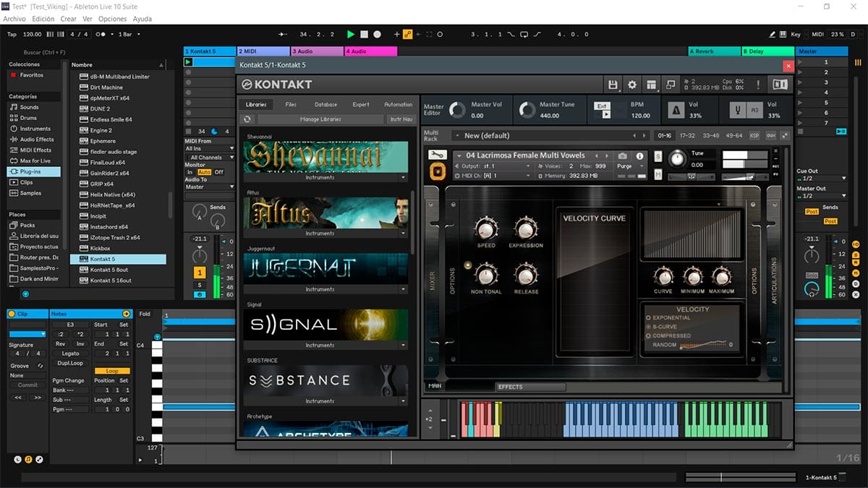Click the Favoritos red collection icon

coord(13,75)
